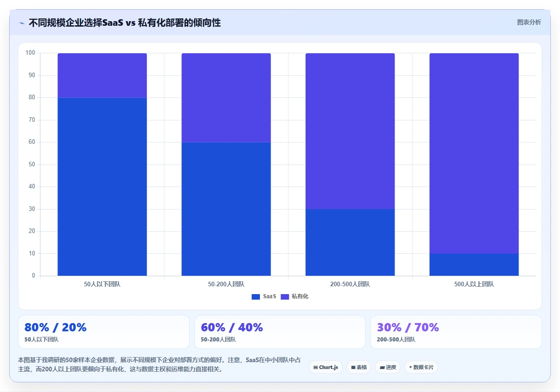Open the 80% / 20% data card
Screen dimensions: 560x392
click(104, 332)
